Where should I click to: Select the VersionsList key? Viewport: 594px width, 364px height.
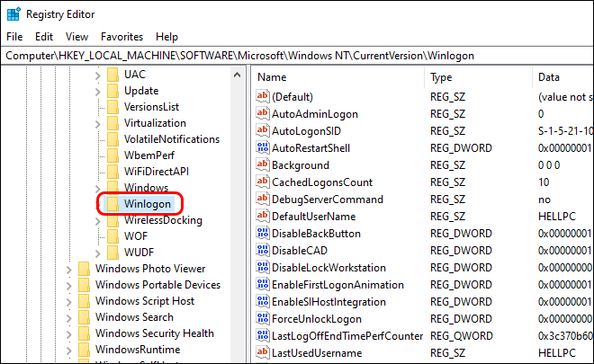(151, 107)
